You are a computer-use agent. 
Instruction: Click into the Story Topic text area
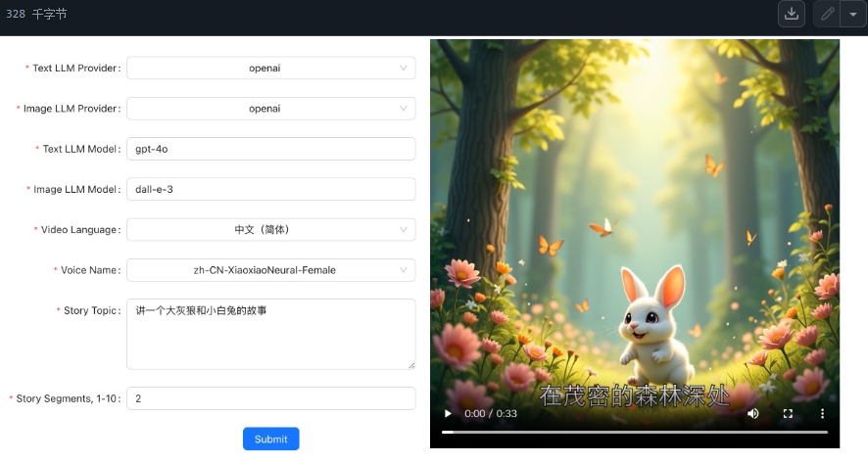coord(270,334)
